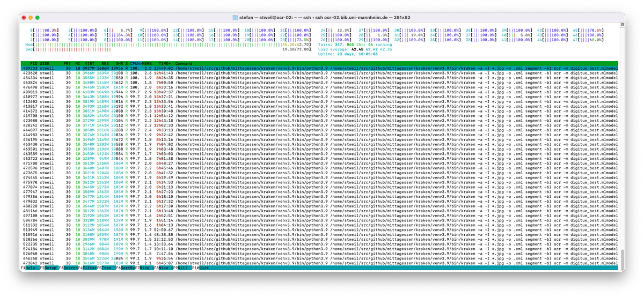Select process row with PID 446268
This screenshot has height=297, width=644.
[319, 258]
